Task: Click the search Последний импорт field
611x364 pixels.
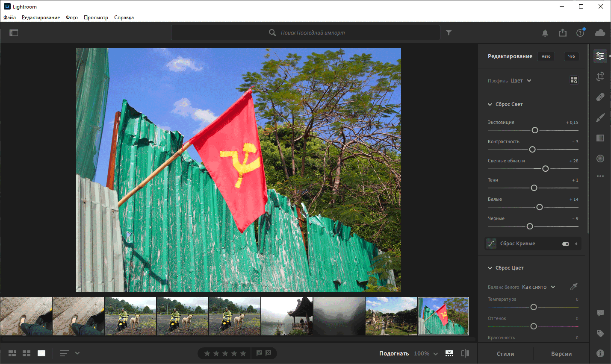Action: pyautogui.click(x=306, y=32)
